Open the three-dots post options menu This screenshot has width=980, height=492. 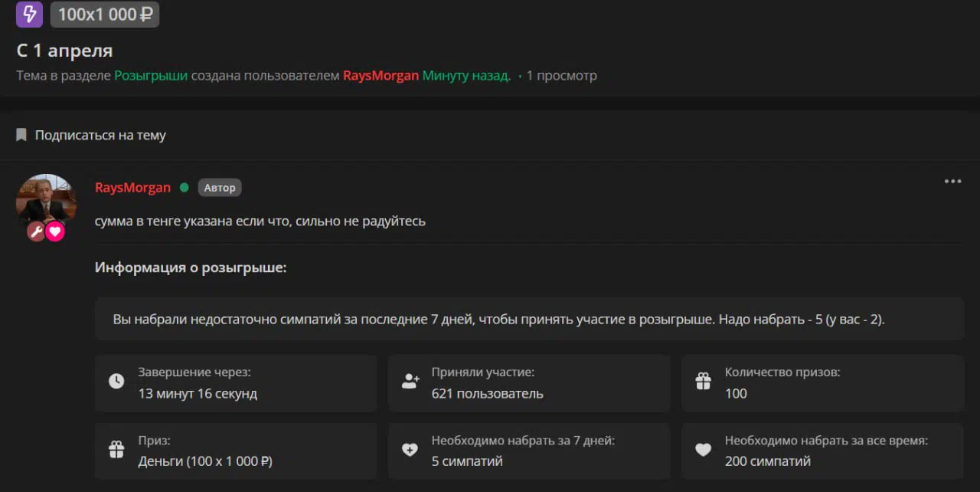point(952,182)
